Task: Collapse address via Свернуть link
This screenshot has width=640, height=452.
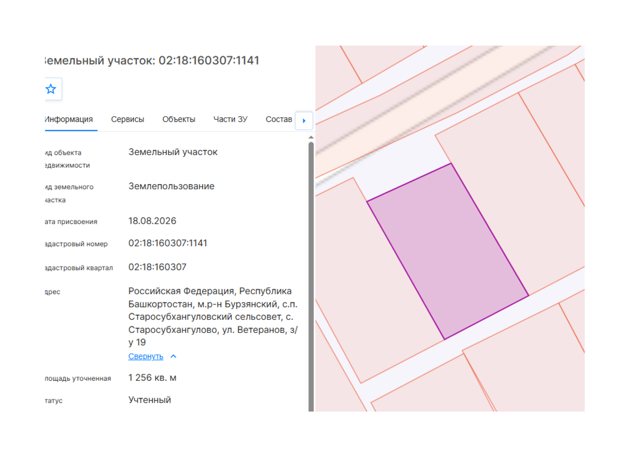Action: click(x=146, y=356)
